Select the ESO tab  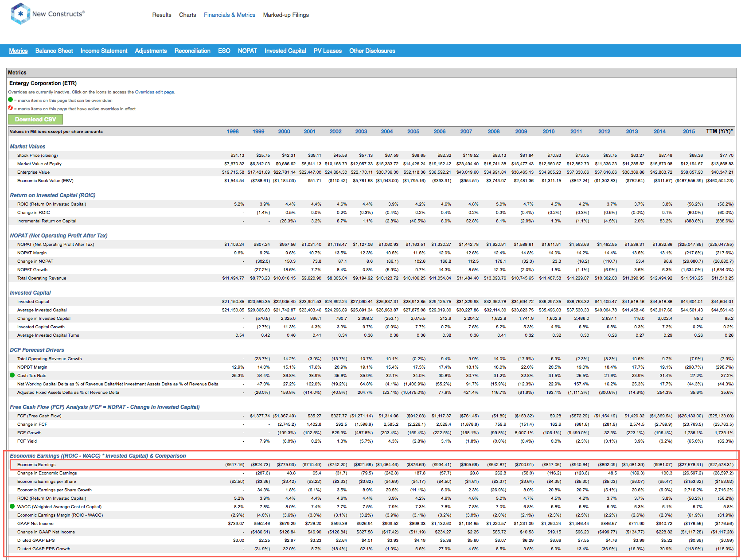coord(224,51)
